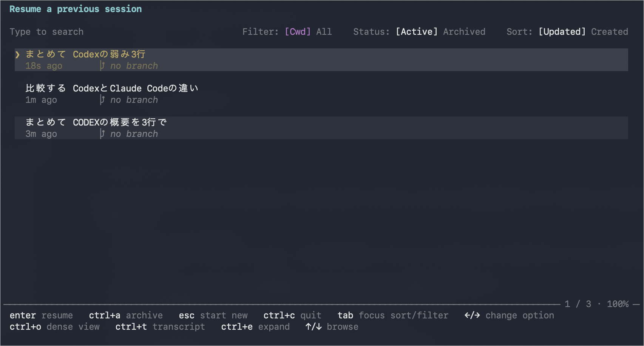Click the ctrl+e expand hint
The height and width of the screenshot is (346, 644).
pos(255,327)
